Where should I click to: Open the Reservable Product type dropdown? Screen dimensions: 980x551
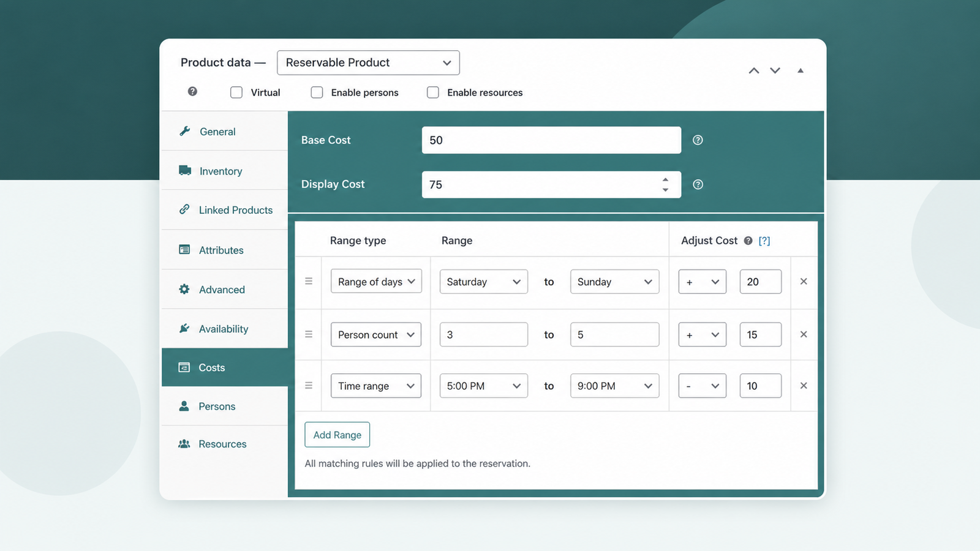(368, 62)
